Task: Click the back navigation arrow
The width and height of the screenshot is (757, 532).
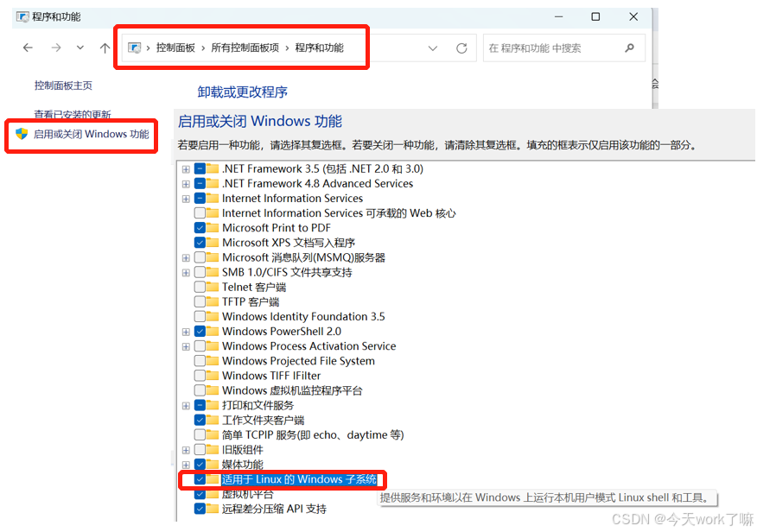Action: point(28,47)
